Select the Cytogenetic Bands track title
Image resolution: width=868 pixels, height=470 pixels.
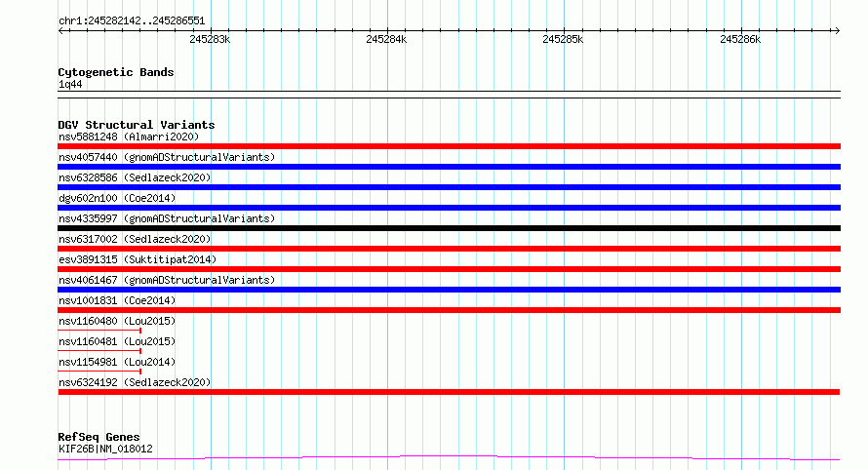pyautogui.click(x=116, y=72)
